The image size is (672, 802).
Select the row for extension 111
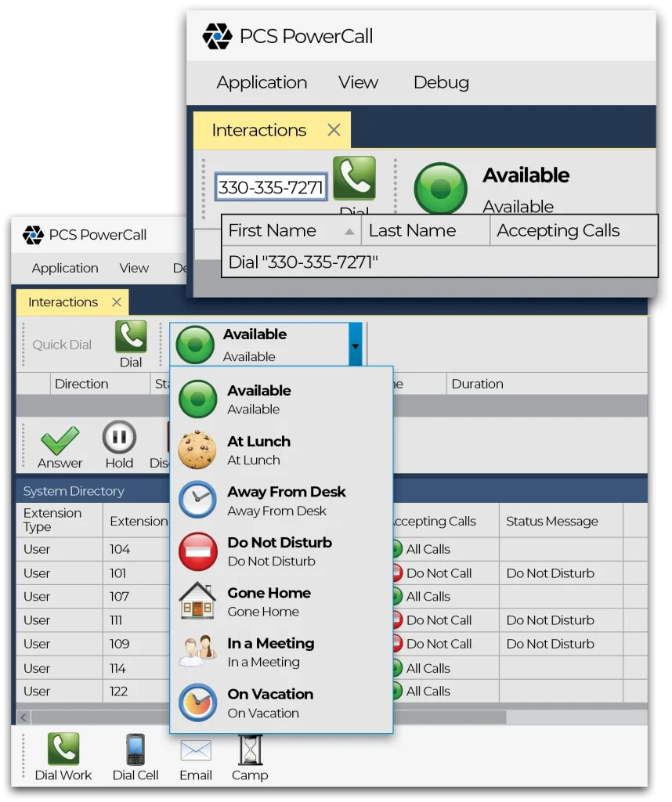332,620
